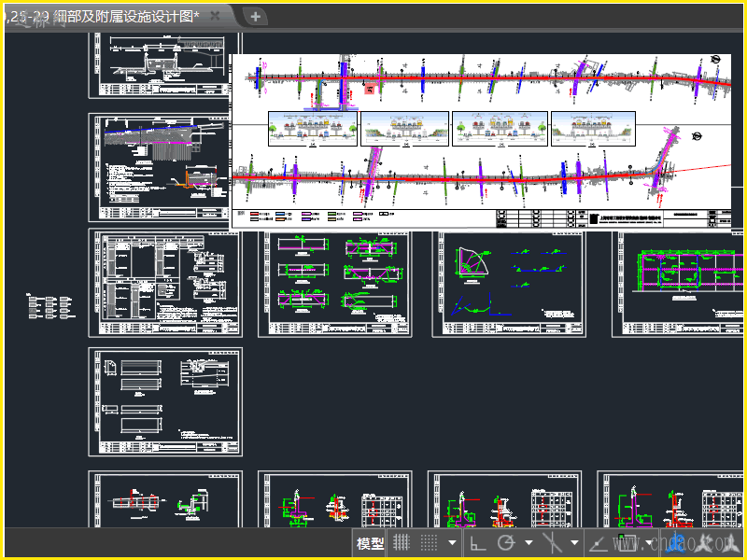747x560 pixels.
Task: Toggle the grid display icon in status bar
Action: [x=402, y=542]
